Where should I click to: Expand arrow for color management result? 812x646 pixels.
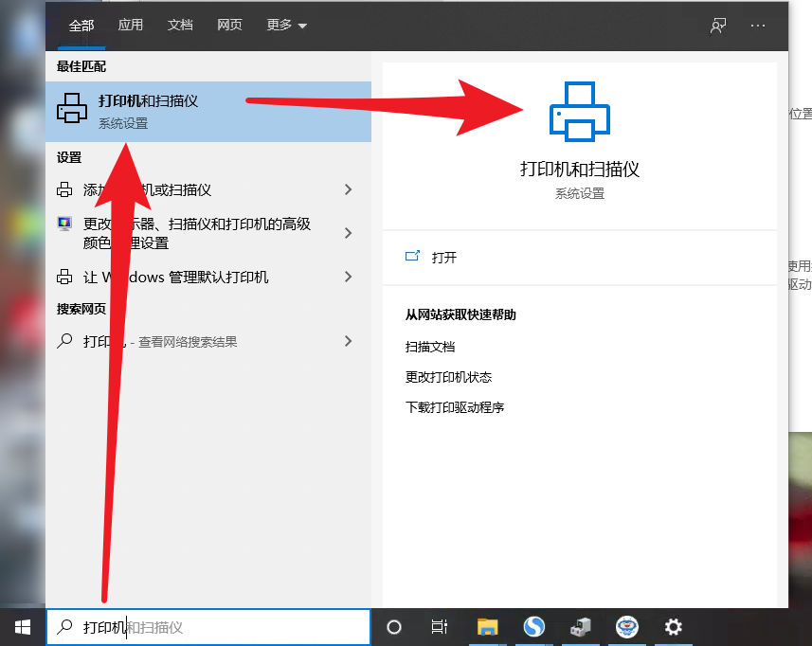(348, 233)
